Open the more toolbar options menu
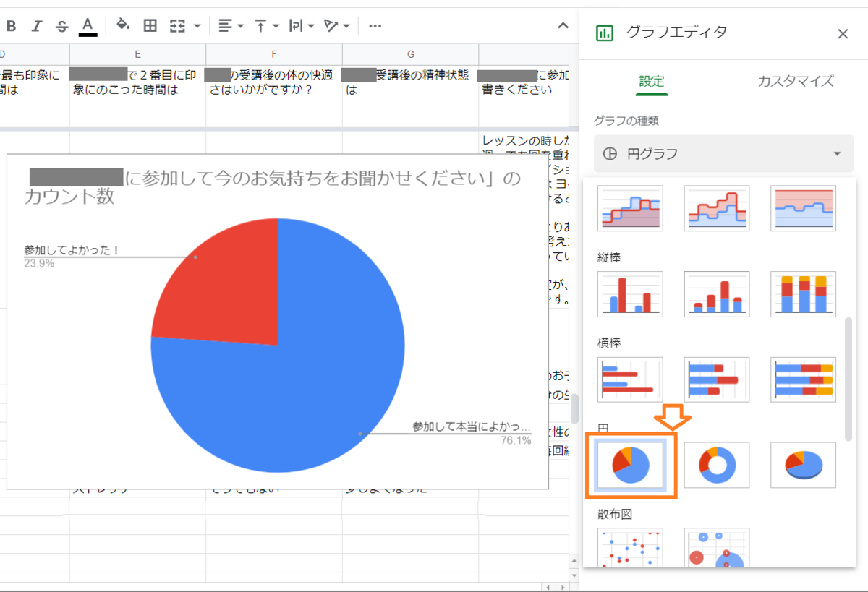Viewport: 868px width, 592px height. (375, 26)
